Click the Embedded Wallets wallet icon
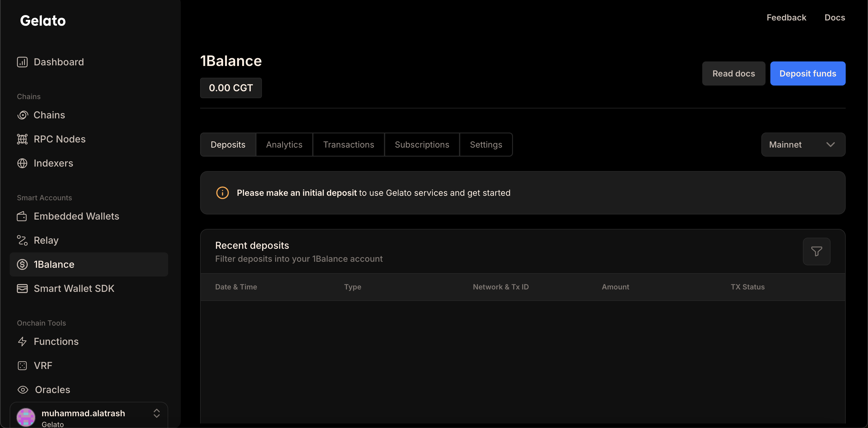 (x=22, y=216)
